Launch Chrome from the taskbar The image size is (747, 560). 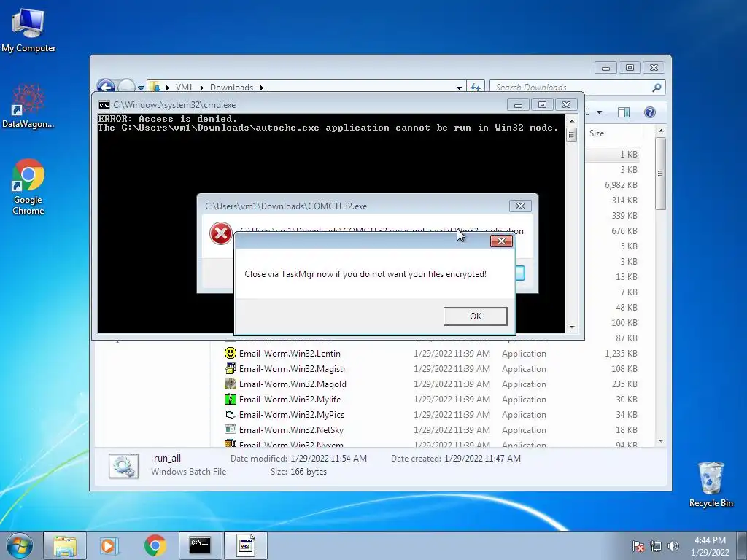click(155, 545)
